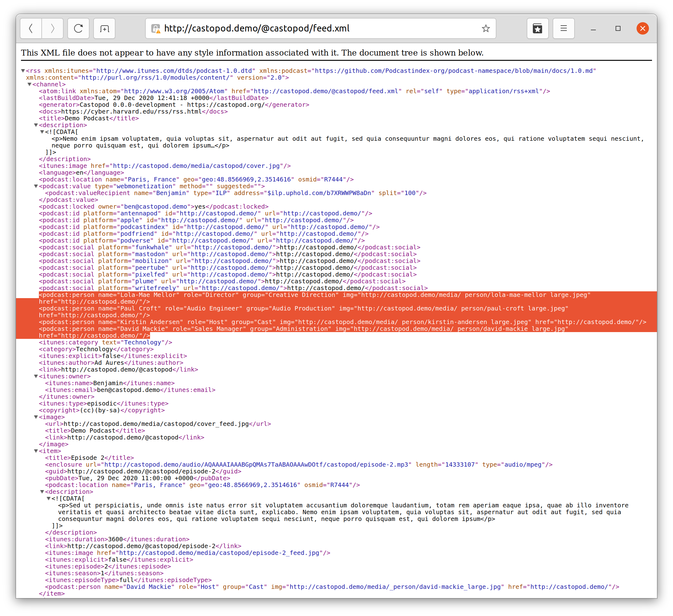Click the pubDate 11:00:00 line
Viewport: 673px width, 616px height.
point(138,478)
